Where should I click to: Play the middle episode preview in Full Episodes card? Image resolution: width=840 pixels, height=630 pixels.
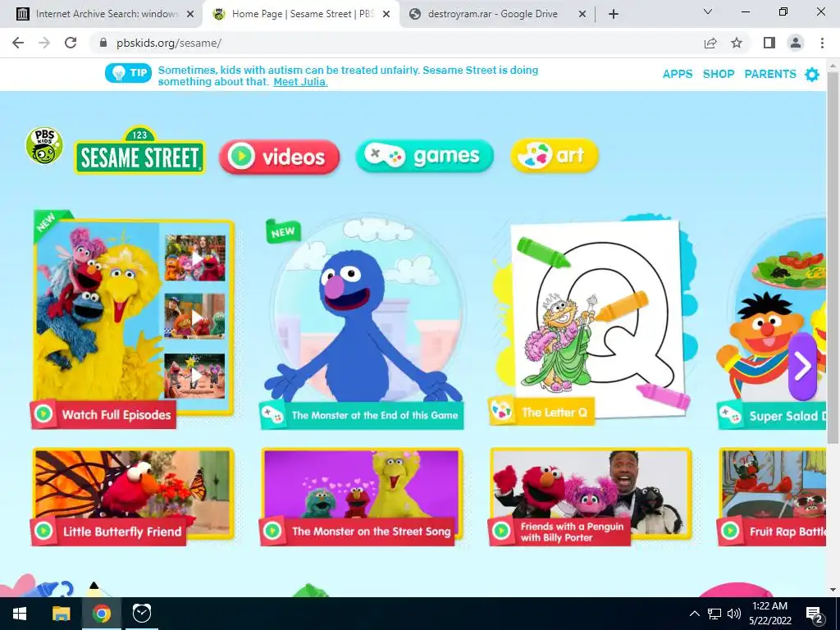pos(195,316)
